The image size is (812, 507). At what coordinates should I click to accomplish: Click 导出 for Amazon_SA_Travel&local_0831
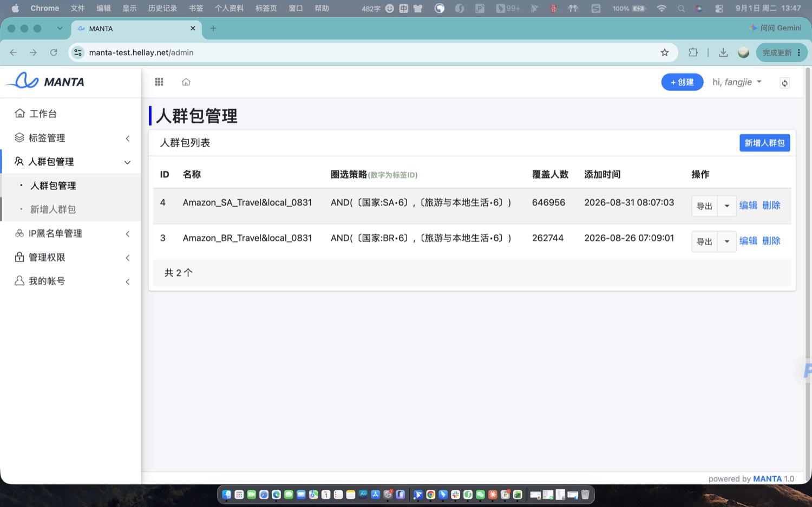(704, 206)
